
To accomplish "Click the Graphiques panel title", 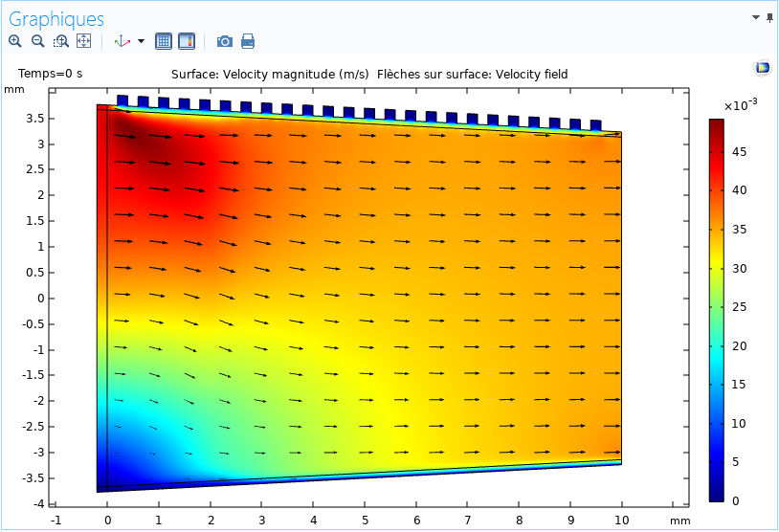I will pos(56,19).
